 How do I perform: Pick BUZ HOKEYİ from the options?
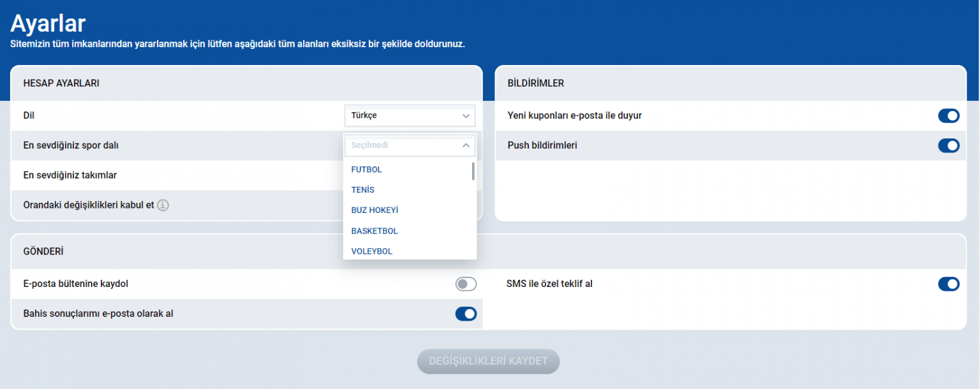(x=375, y=210)
